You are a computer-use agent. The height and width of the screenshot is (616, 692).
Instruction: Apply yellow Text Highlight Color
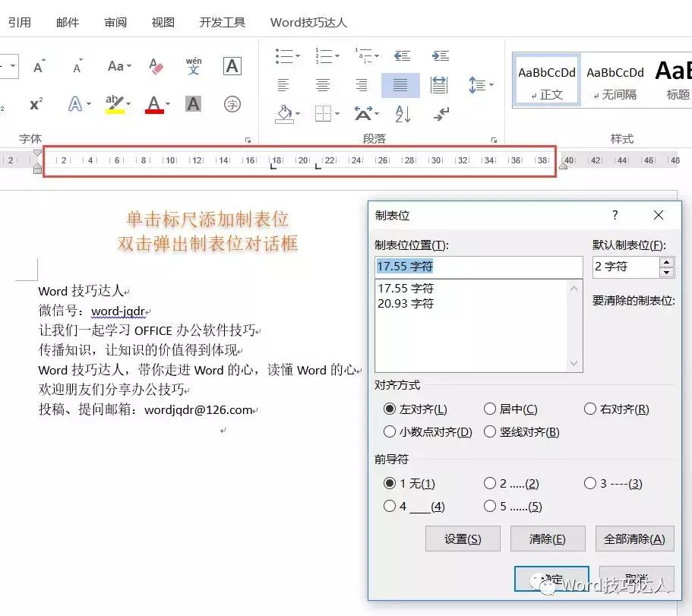click(x=115, y=104)
